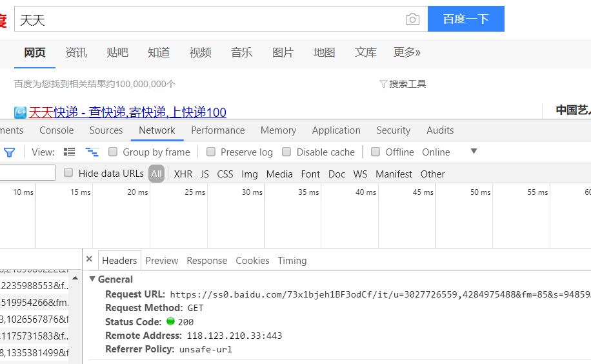Select request row 8,1335381499&f
The height and width of the screenshot is (364, 591).
(34, 352)
